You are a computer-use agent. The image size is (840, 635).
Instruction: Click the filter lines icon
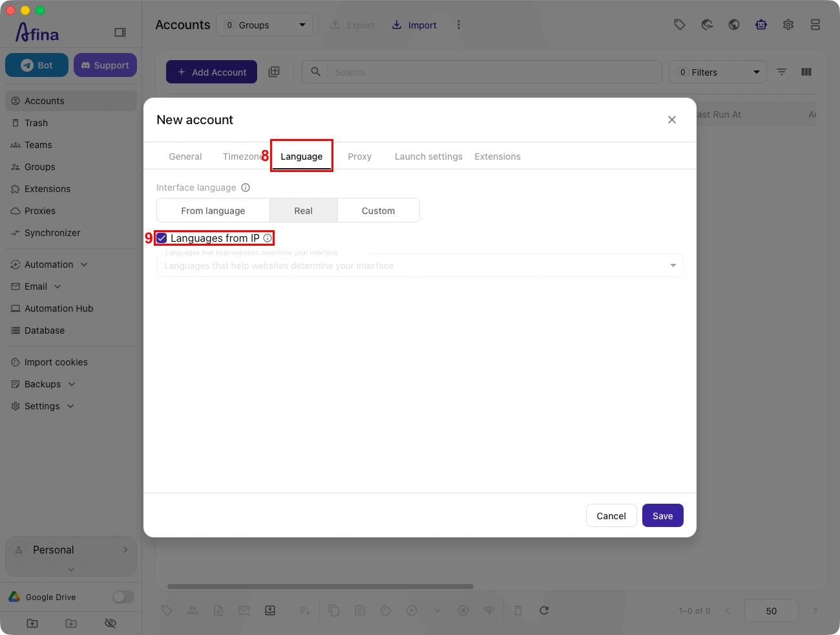click(x=782, y=72)
